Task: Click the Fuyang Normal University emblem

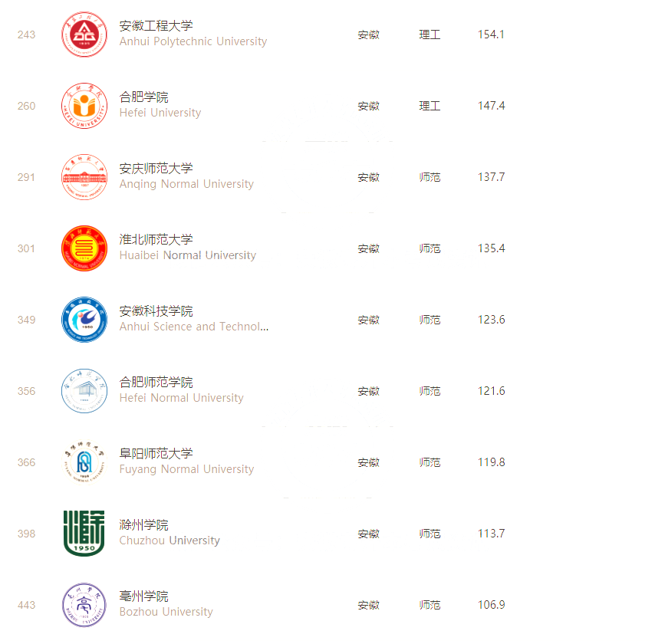Action: [x=84, y=462]
